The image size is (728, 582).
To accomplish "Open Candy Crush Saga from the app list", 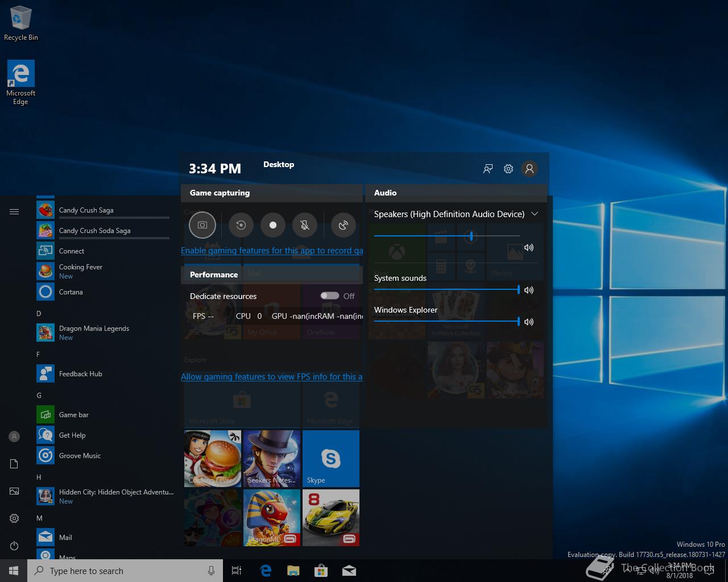I will point(106,210).
